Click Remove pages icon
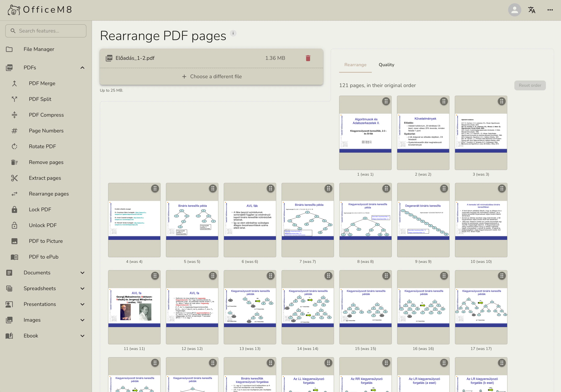The height and width of the screenshot is (392, 561). 14,162
